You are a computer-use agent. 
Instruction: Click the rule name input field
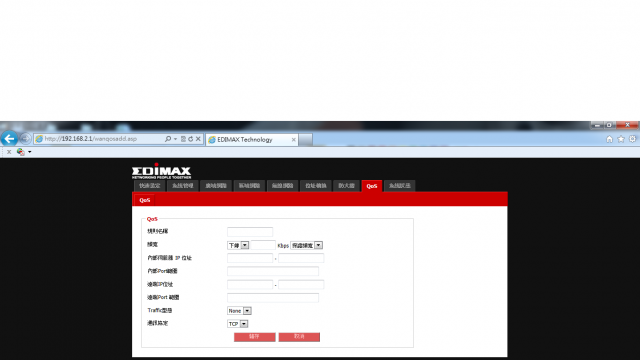250,232
